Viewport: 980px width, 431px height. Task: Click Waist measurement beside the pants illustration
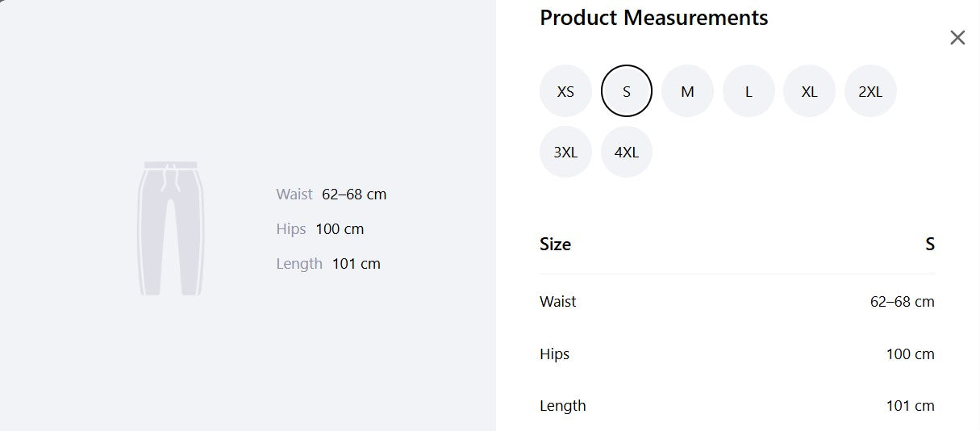(332, 195)
